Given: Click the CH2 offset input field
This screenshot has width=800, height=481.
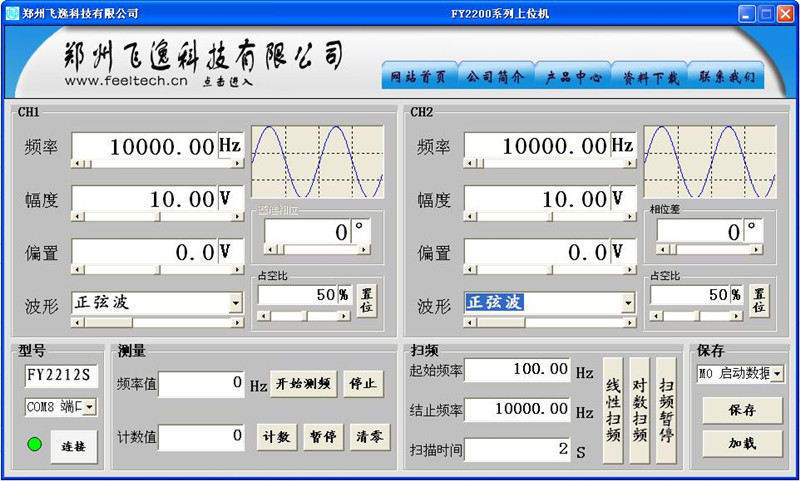Looking at the screenshot, I should point(538,252).
